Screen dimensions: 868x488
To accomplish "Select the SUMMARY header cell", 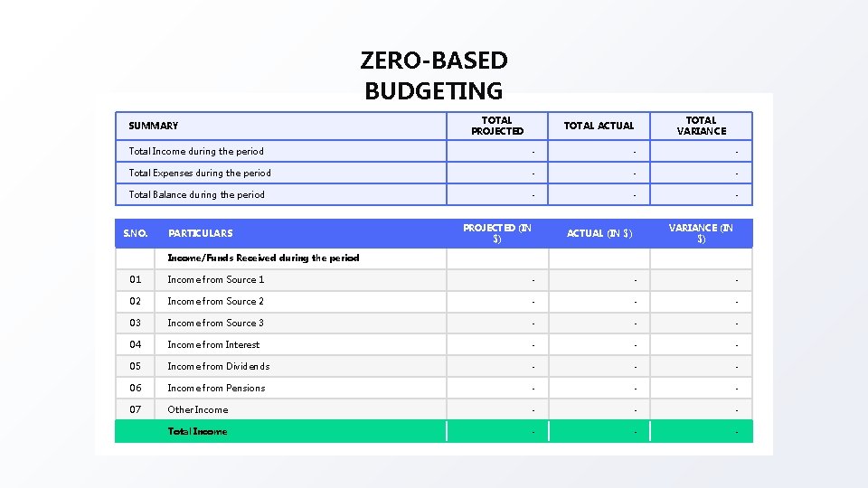I will pos(281,126).
